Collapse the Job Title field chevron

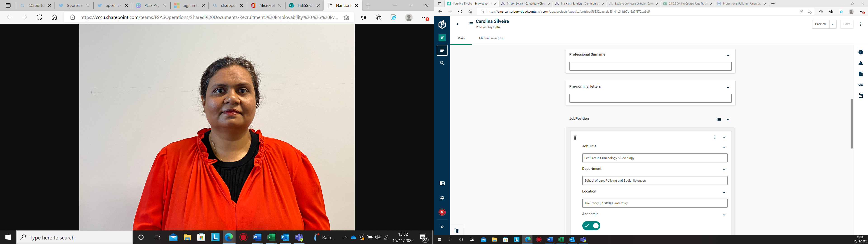click(724, 147)
